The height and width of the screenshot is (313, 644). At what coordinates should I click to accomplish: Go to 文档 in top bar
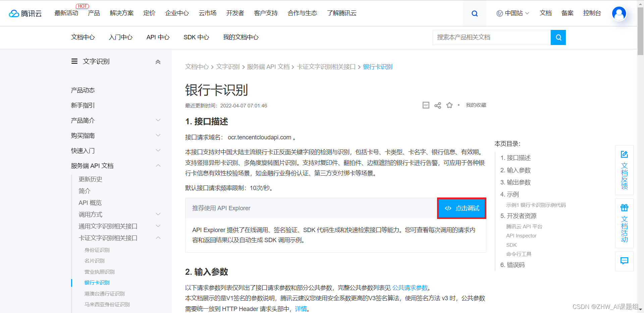[x=546, y=13]
